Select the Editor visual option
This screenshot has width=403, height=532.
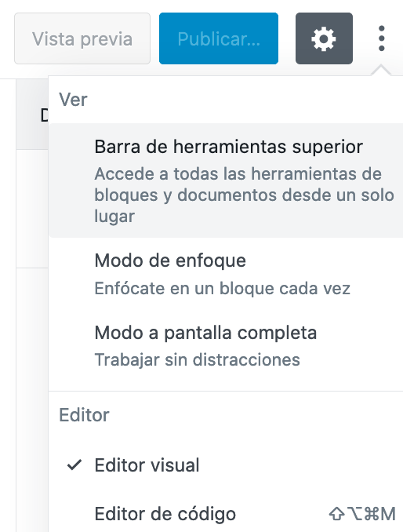point(226,465)
